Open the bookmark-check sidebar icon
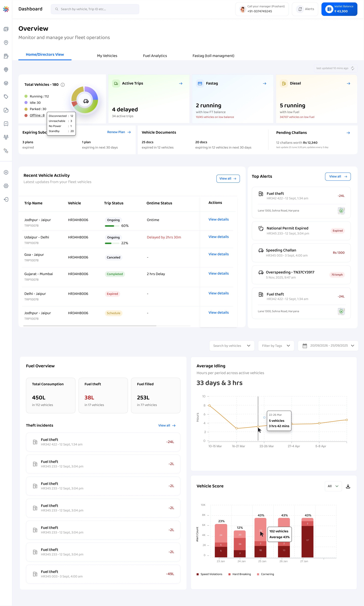The image size is (364, 606). (x=6, y=124)
